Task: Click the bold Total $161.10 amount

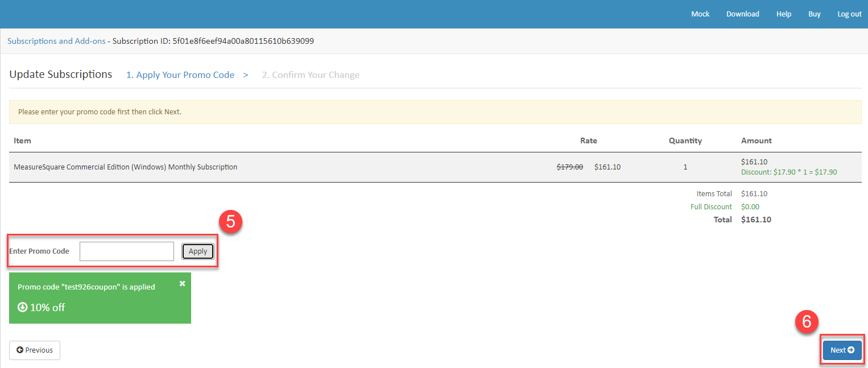Action: 756,220
